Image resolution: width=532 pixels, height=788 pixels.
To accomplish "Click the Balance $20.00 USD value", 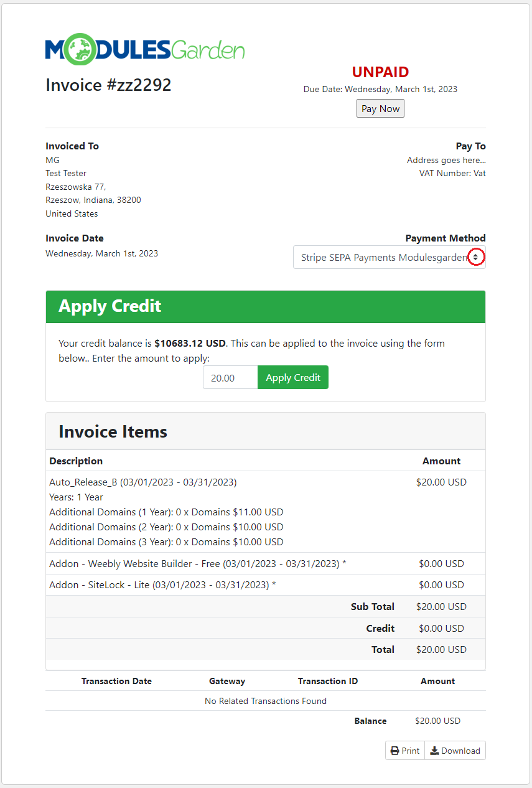I will [438, 721].
